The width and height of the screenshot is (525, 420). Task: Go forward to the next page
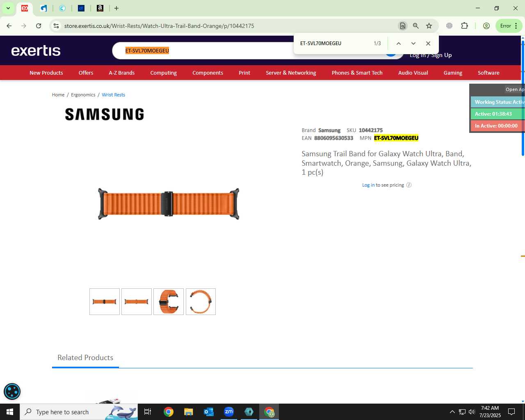click(24, 26)
